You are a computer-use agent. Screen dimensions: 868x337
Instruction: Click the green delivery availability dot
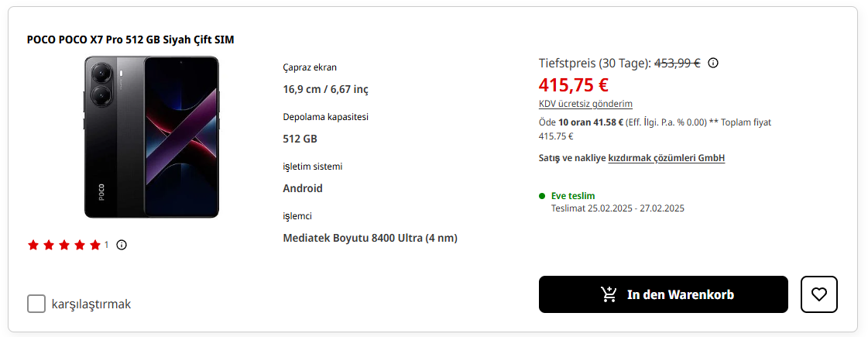tap(542, 196)
